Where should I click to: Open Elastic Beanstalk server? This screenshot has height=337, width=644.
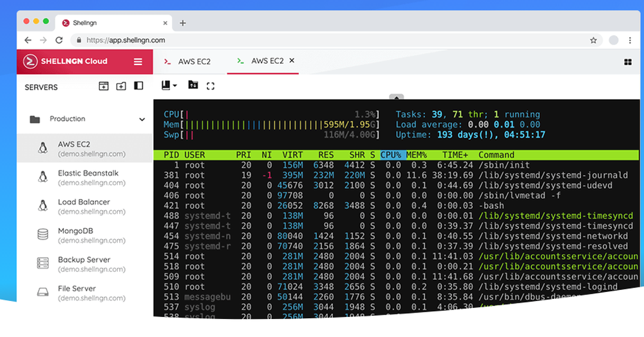84,177
